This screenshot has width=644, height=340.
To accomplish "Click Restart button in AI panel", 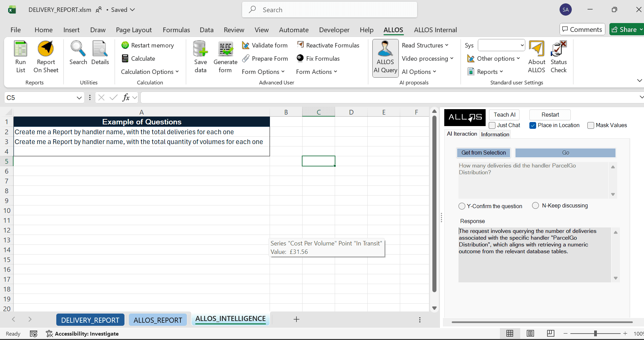I will [550, 115].
